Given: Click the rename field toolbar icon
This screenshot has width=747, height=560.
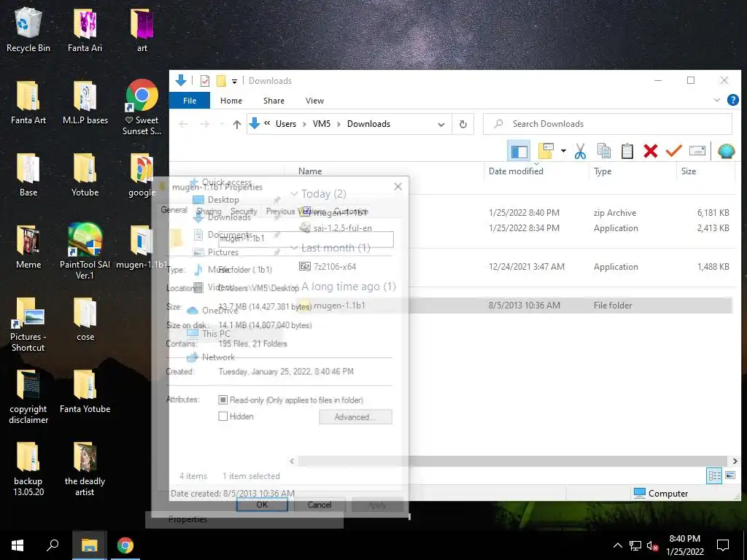Looking at the screenshot, I should click(x=697, y=151).
